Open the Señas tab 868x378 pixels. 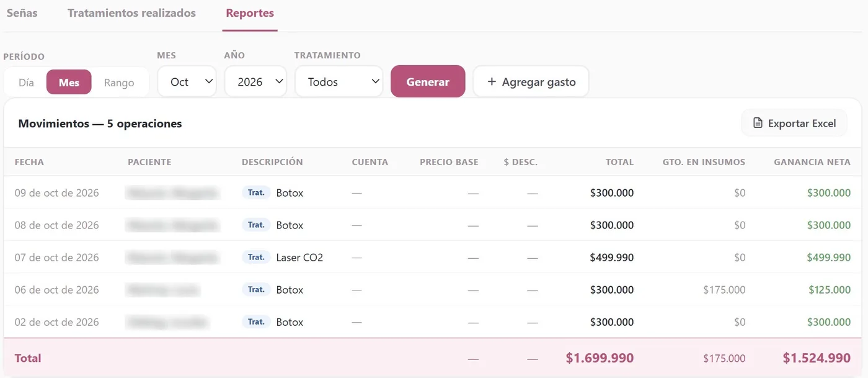click(22, 13)
